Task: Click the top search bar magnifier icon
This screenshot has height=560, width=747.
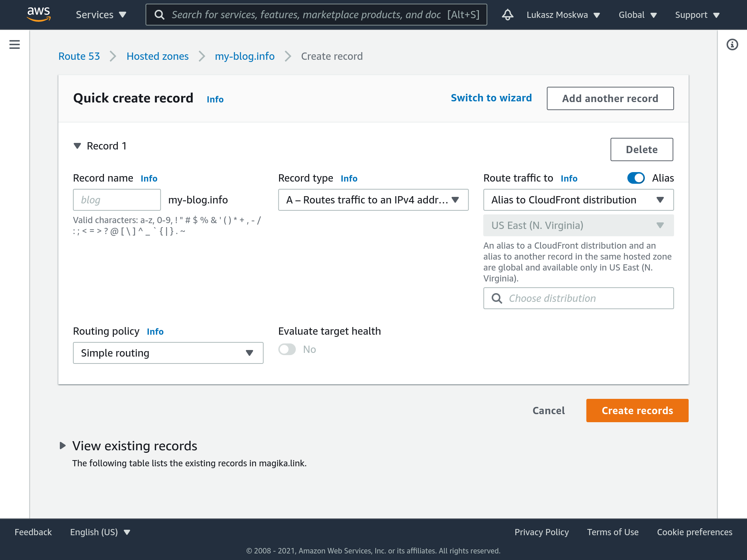Action: (159, 15)
